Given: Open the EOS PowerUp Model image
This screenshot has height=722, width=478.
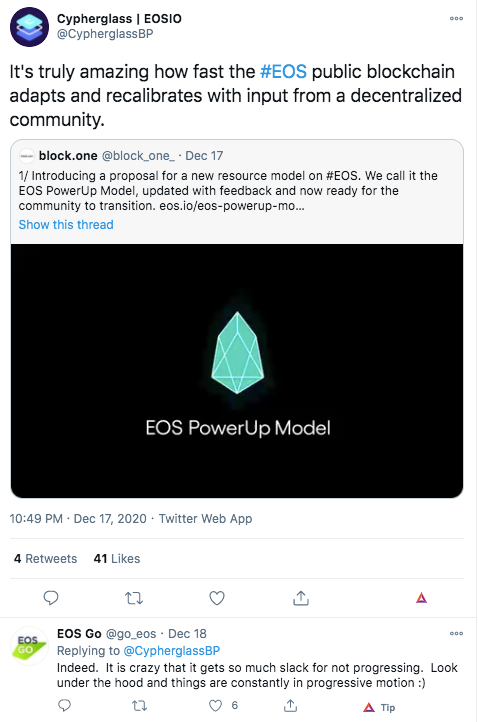Looking at the screenshot, I should (237, 371).
